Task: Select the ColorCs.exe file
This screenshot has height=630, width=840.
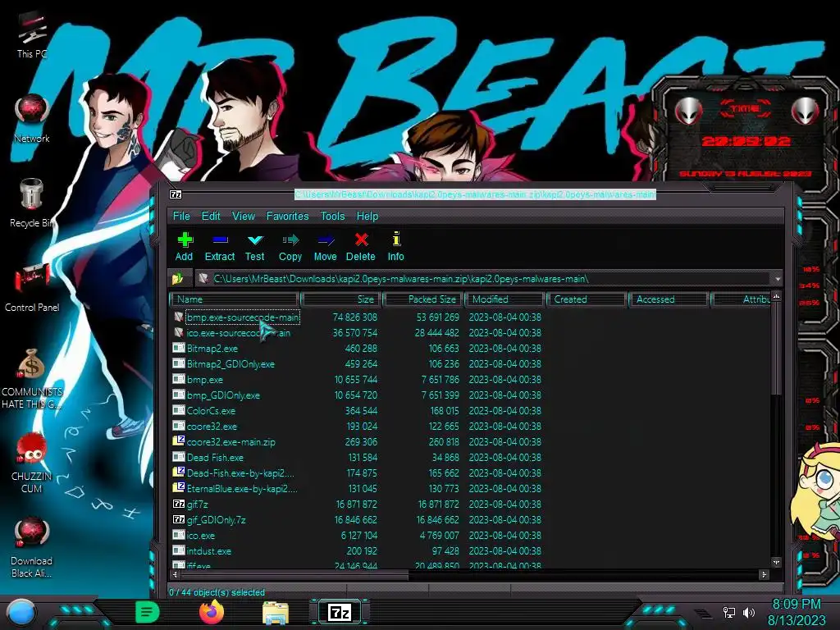Action: [211, 410]
